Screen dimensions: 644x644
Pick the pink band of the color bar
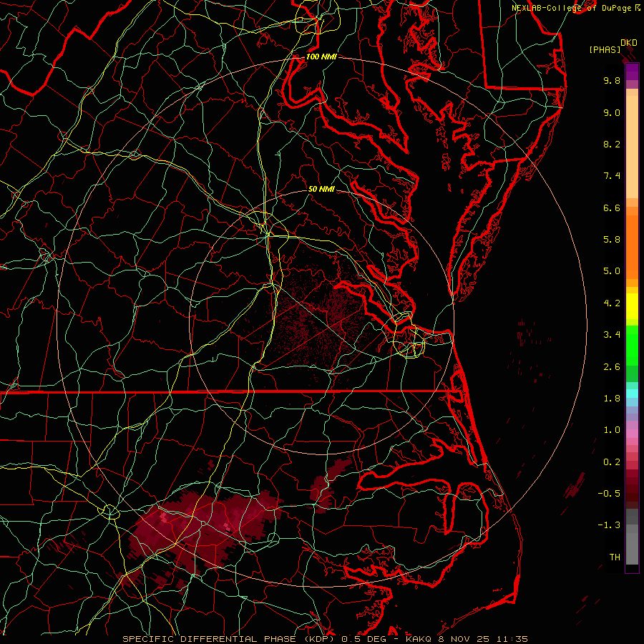pos(632,434)
